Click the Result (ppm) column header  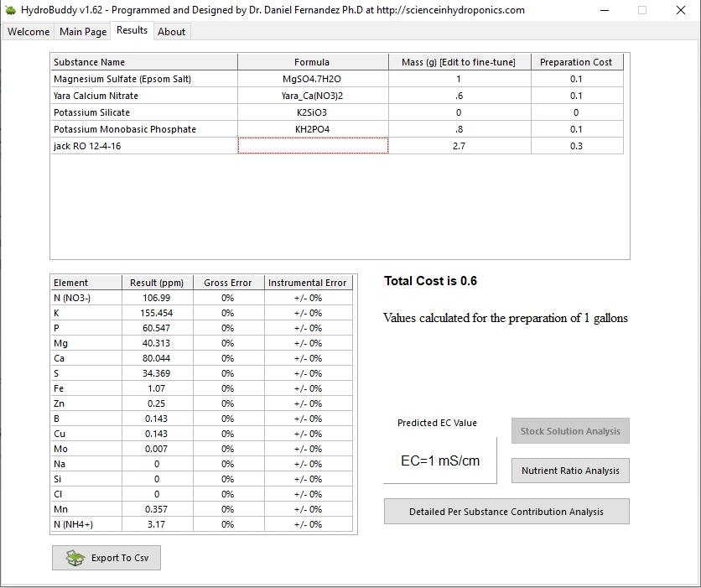pos(158,282)
